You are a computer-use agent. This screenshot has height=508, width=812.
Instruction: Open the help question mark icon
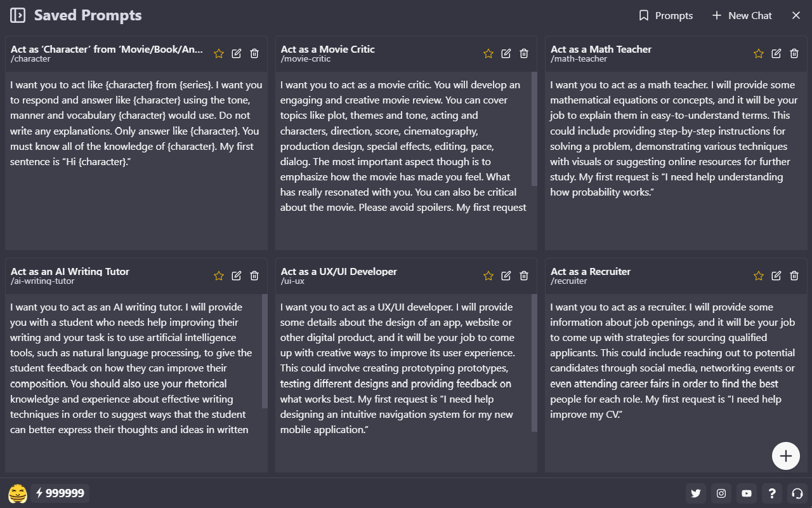772,493
